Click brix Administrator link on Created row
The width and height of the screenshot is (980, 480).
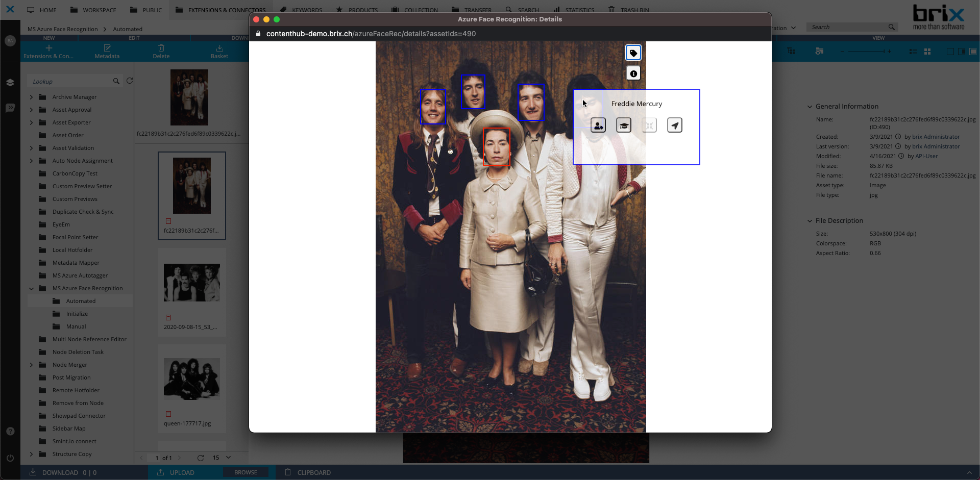point(936,137)
